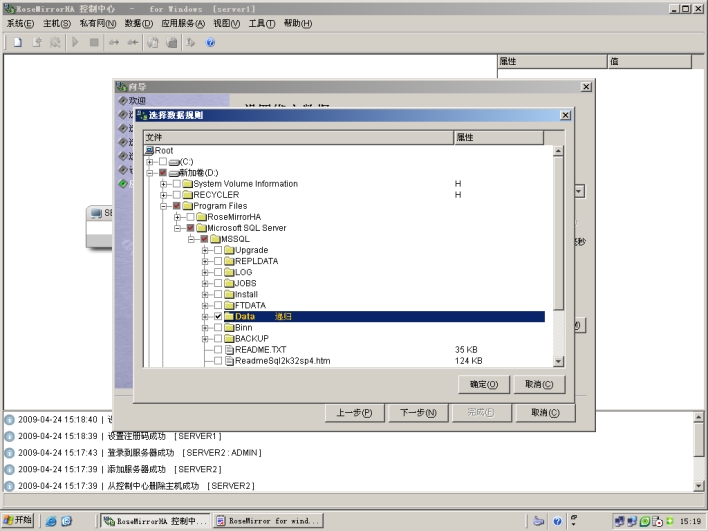708x531 pixels.
Task: Select the ReadmeSql2k32sp4.htm file entry
Action: [x=282, y=361]
